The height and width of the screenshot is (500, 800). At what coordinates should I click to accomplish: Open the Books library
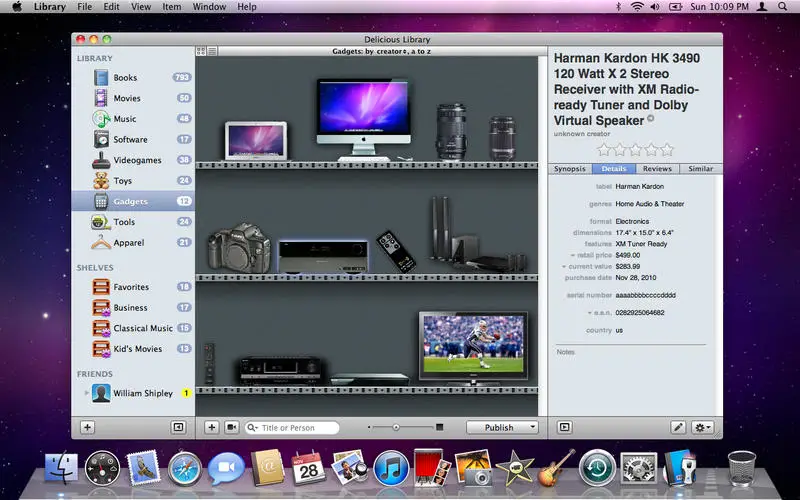click(133, 78)
